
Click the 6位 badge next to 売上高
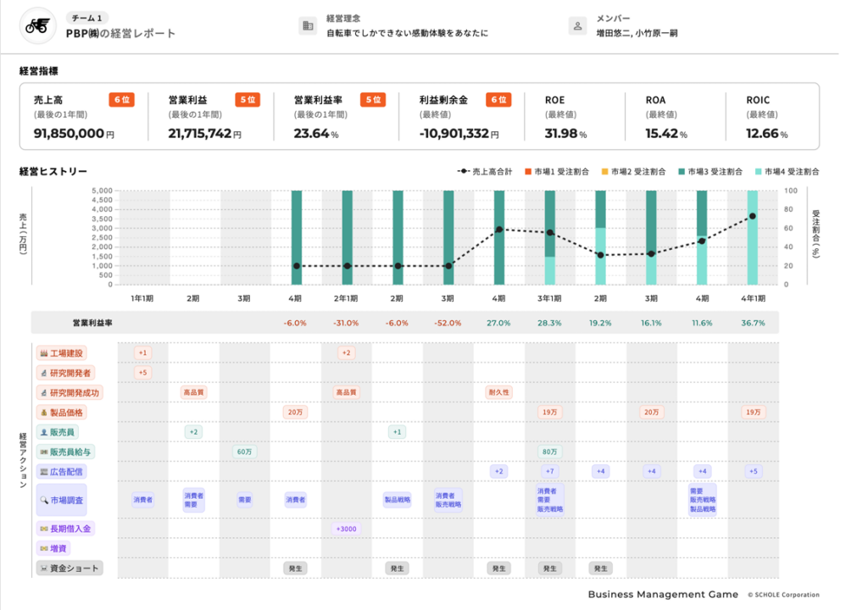point(121,100)
